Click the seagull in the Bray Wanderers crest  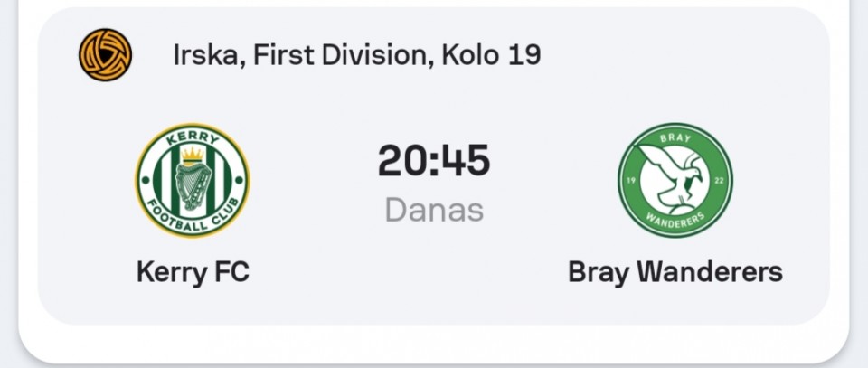pos(672,175)
